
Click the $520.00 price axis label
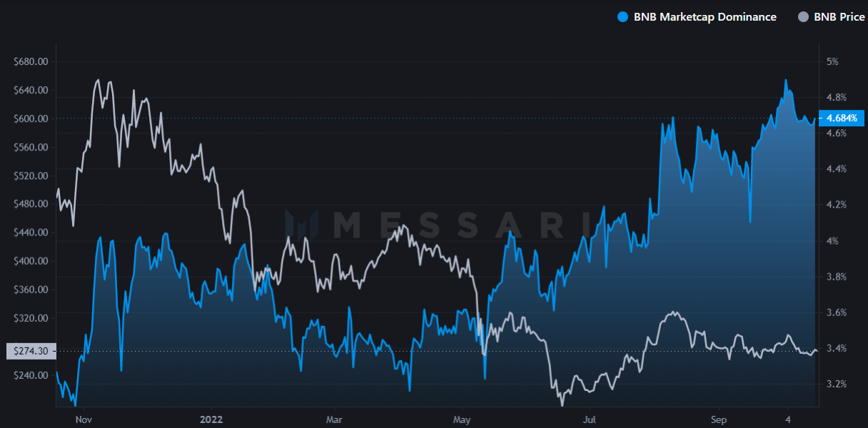[x=31, y=175]
